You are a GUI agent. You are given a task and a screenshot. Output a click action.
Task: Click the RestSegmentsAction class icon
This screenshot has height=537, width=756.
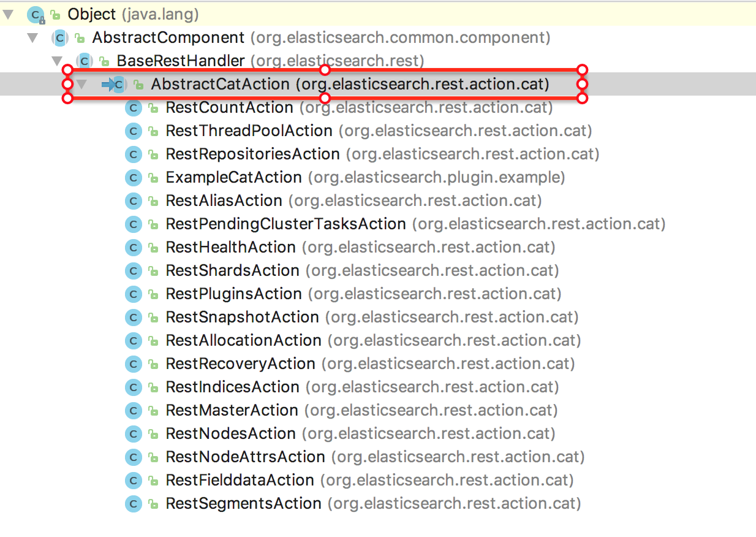coord(133,504)
